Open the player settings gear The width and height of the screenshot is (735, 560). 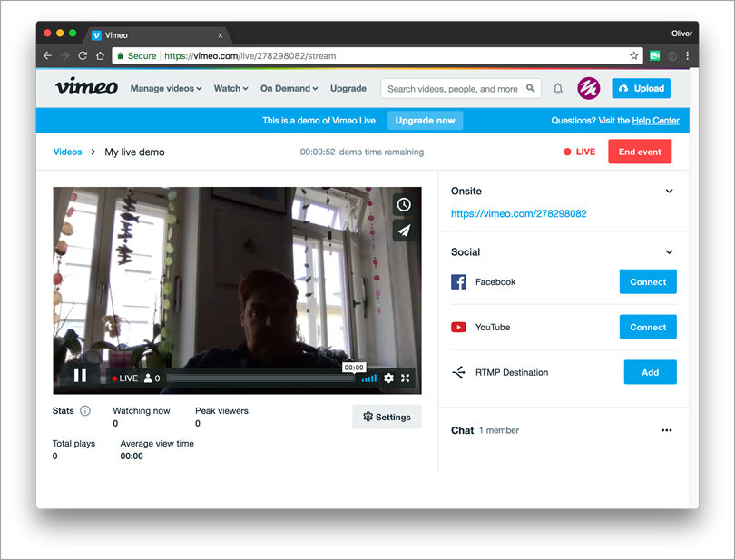tap(388, 378)
